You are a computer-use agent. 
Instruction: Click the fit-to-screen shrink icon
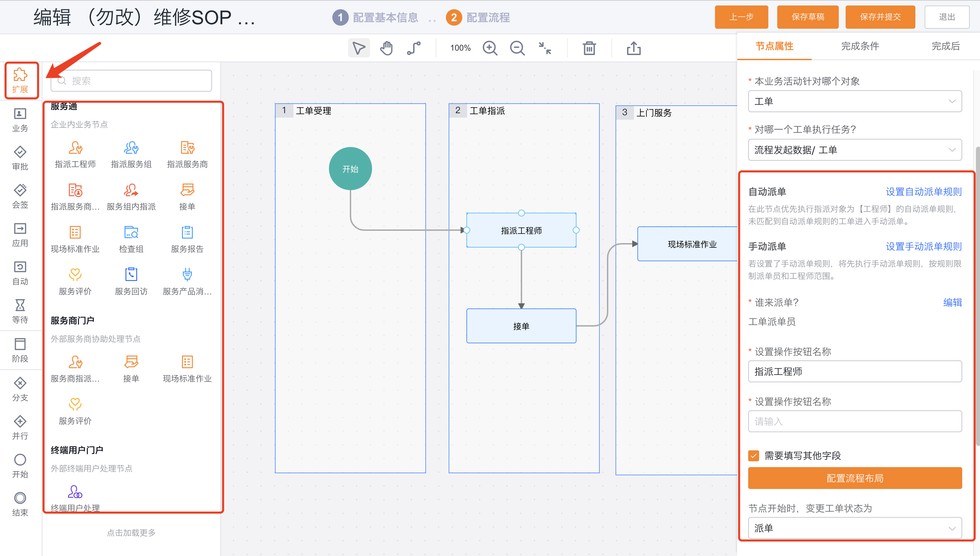coord(545,48)
